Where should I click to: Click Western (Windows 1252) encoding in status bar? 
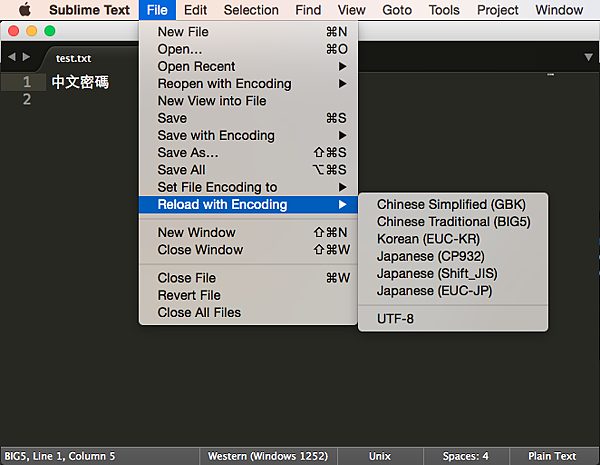pos(268,456)
